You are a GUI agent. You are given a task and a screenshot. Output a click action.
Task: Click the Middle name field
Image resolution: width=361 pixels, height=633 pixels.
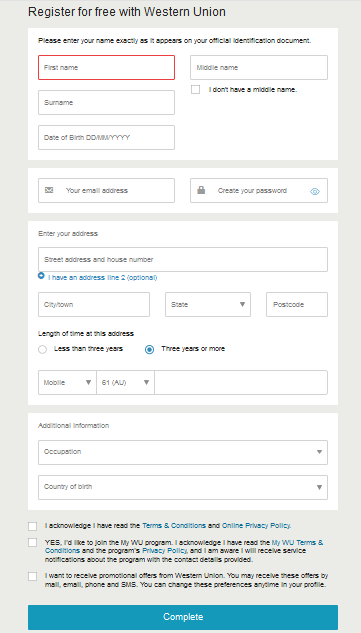pyautogui.click(x=259, y=67)
